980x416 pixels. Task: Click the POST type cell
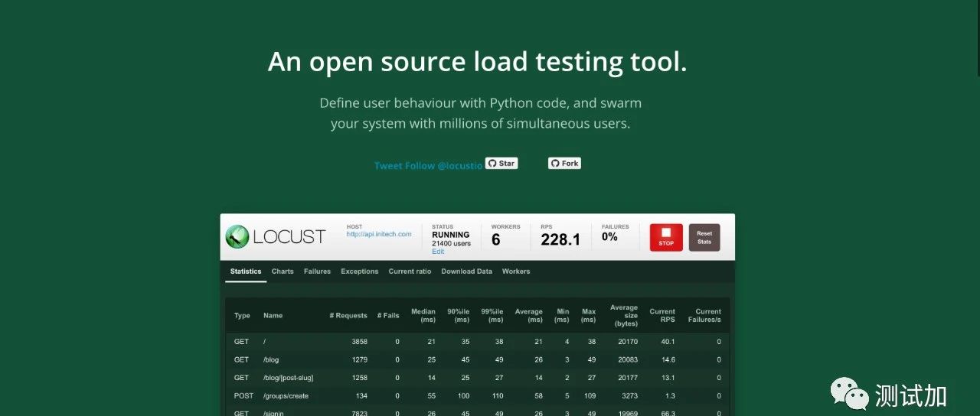pos(243,396)
